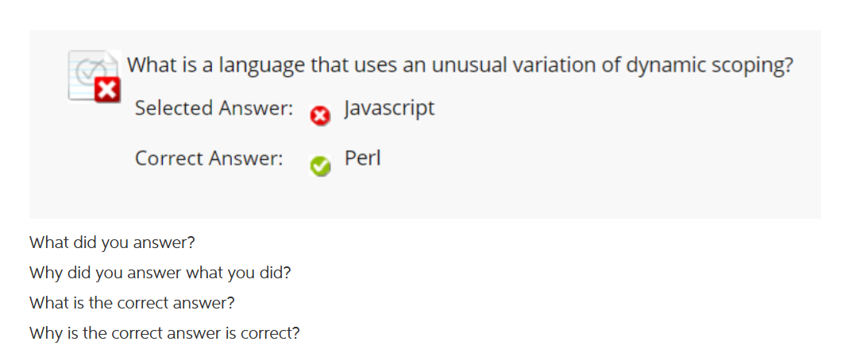This screenshot has width=868, height=357.
Task: Select the question text about dynamic scoping
Action: (460, 67)
